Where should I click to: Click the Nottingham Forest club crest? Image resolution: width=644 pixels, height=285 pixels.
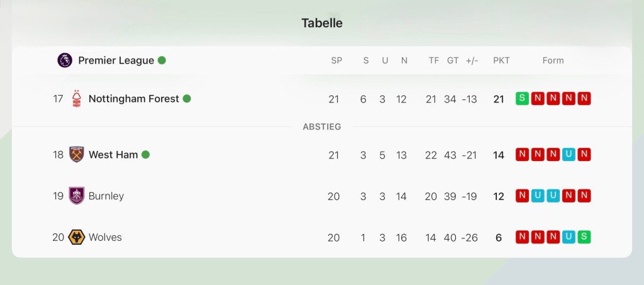pyautogui.click(x=77, y=99)
